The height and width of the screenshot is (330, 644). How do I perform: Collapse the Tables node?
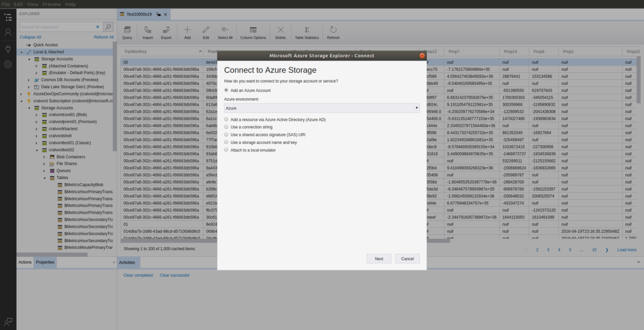click(45, 178)
